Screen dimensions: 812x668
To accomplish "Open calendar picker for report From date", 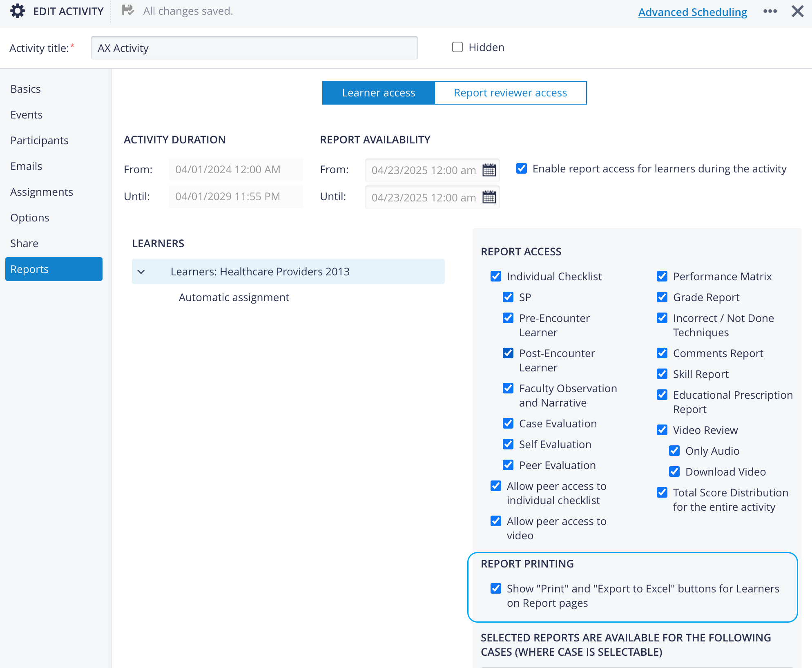I will point(489,170).
